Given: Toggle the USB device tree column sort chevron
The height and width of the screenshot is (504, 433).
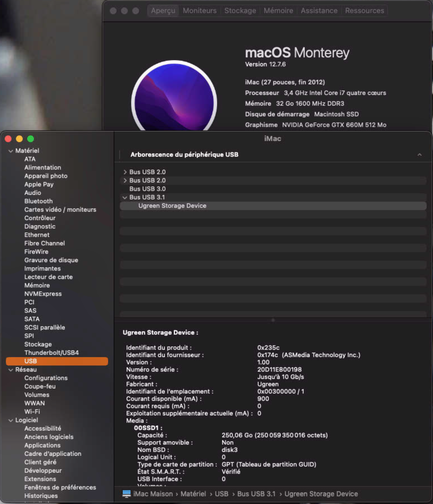Looking at the screenshot, I should click(419, 155).
